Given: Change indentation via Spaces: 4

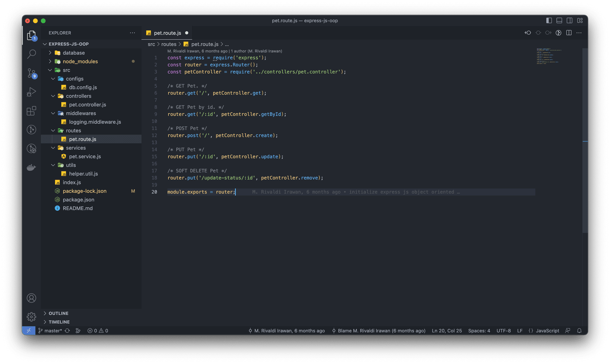Looking at the screenshot, I should [x=479, y=331].
